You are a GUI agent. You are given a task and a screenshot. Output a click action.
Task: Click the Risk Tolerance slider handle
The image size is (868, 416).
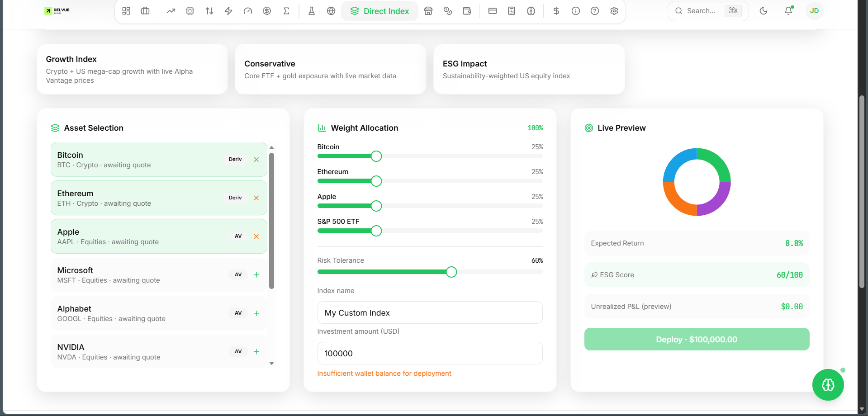pyautogui.click(x=451, y=272)
